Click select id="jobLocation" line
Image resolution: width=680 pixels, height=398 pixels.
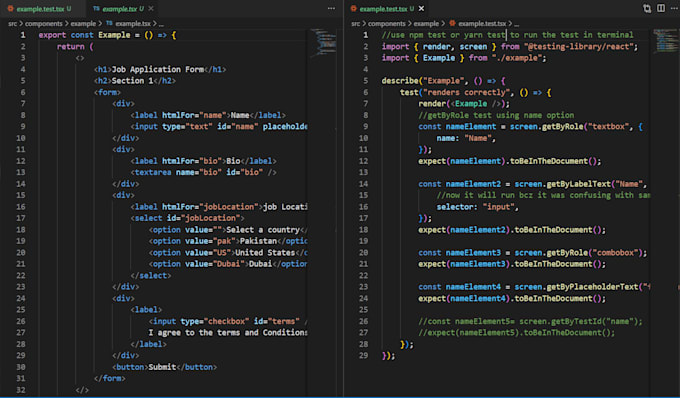[x=187, y=218]
